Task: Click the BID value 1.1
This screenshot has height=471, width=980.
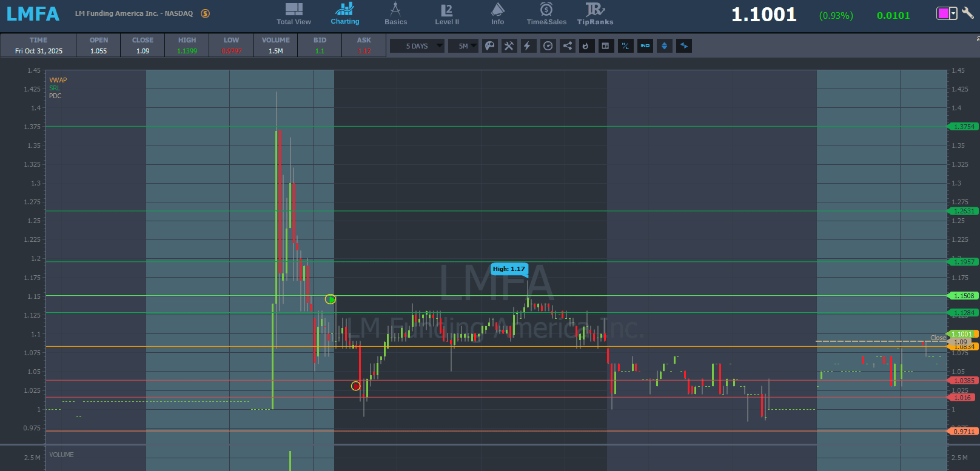Action: pos(320,51)
